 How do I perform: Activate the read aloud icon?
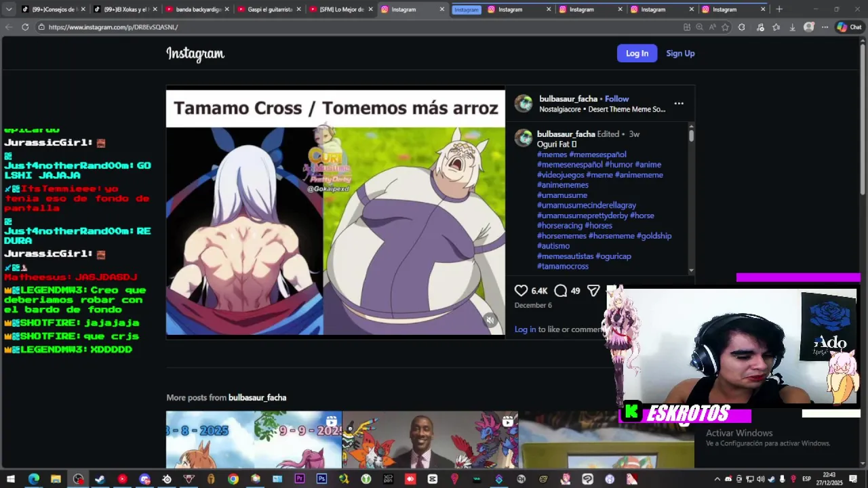point(712,27)
